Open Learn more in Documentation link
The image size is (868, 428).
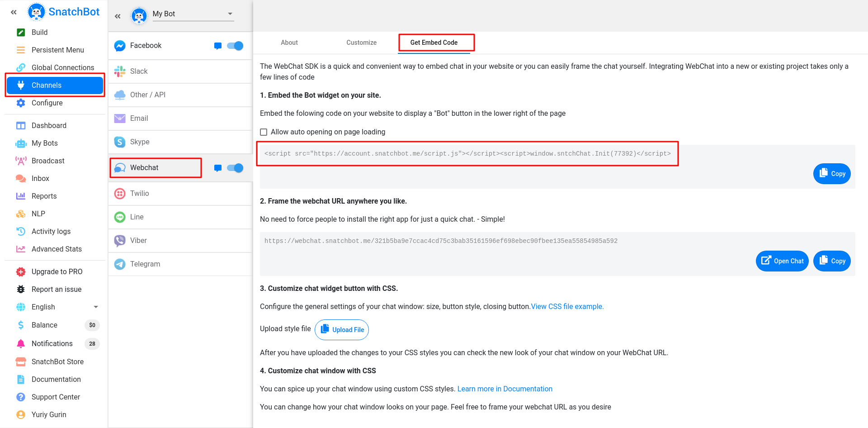click(505, 389)
